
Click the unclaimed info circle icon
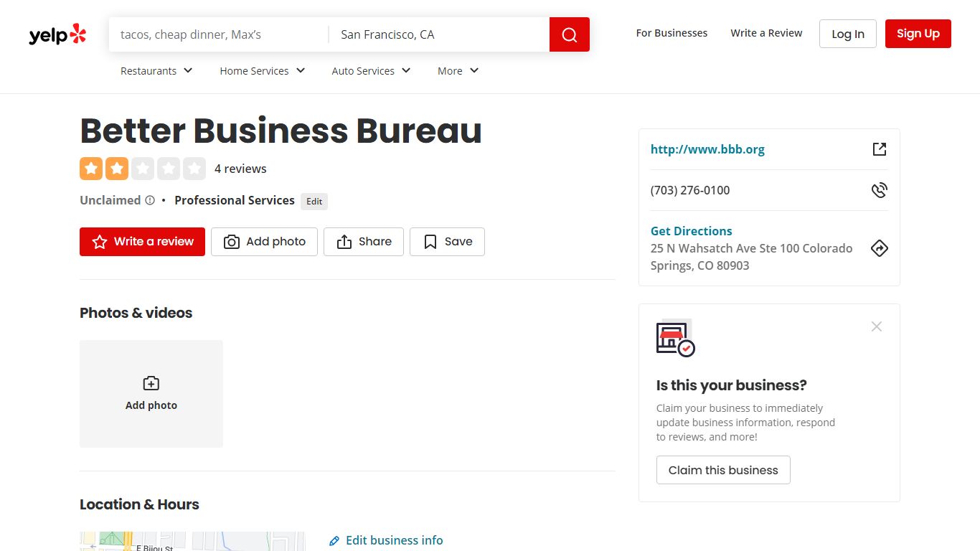150,200
